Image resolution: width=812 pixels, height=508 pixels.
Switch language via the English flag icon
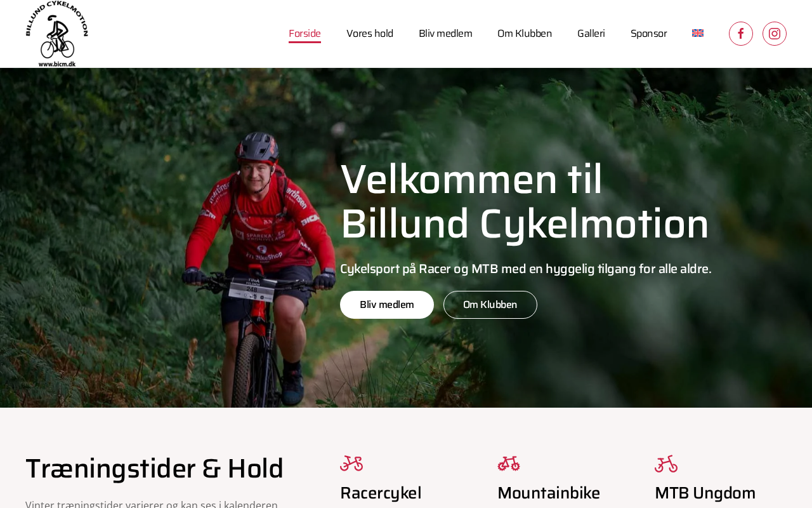[698, 33]
